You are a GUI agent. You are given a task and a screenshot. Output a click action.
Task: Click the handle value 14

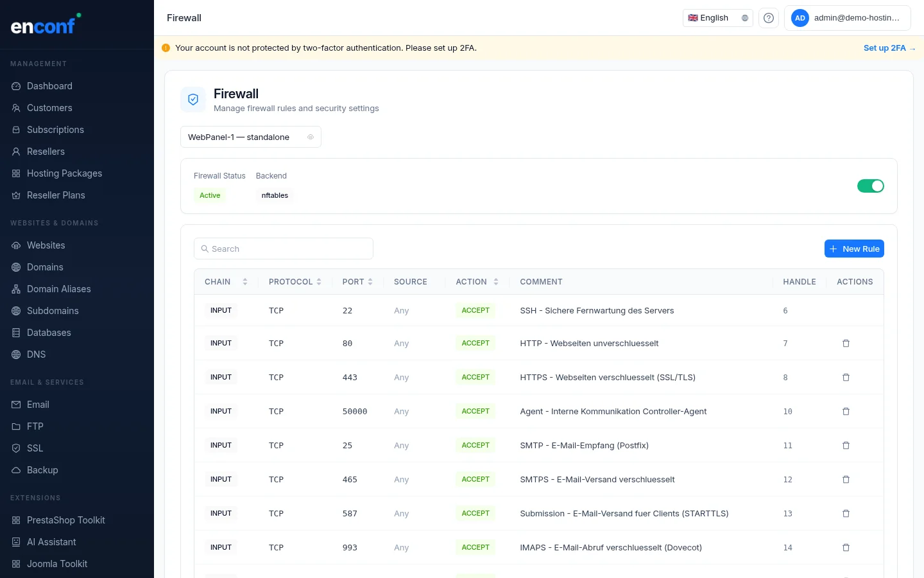click(x=788, y=548)
